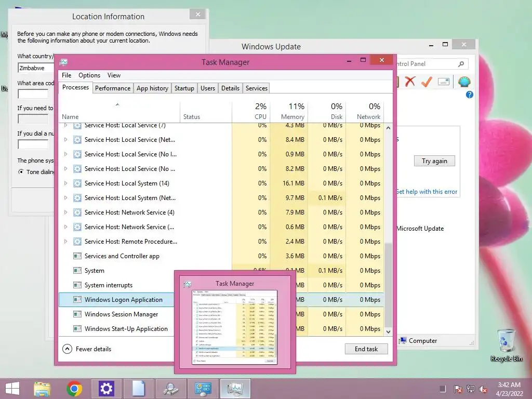Collapse with the Fewer details chevron
The height and width of the screenshot is (399, 532).
(67, 349)
